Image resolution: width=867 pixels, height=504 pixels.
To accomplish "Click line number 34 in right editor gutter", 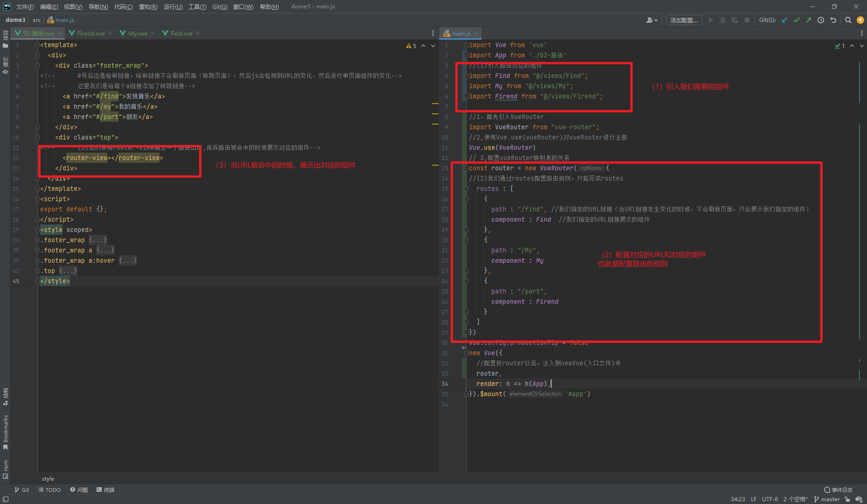I will tap(445, 384).
